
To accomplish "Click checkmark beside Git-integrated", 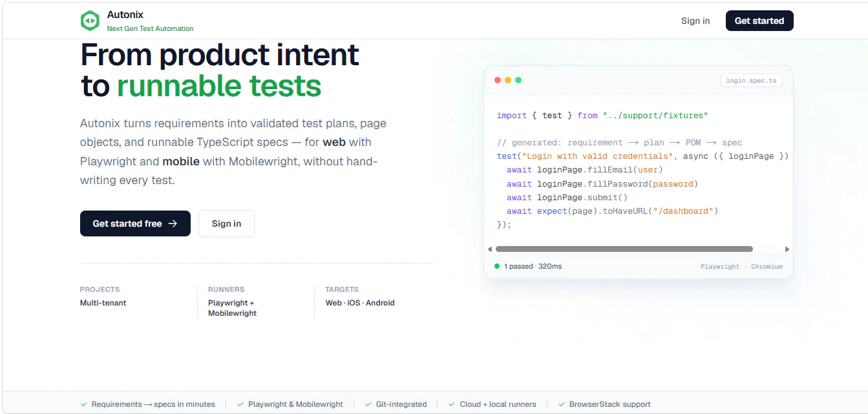I will click(368, 404).
